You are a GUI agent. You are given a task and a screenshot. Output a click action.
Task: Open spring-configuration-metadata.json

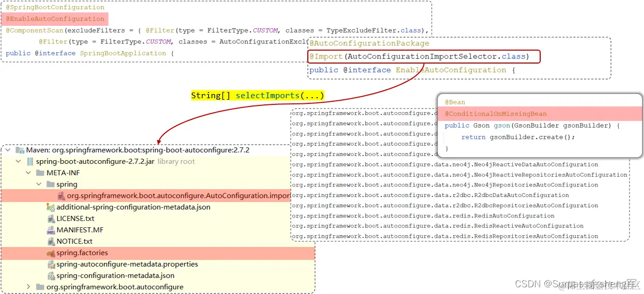coord(116,275)
